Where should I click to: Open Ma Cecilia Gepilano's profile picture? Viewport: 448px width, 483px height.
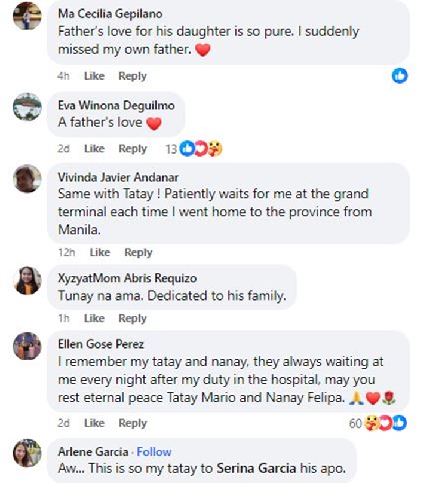pos(27,16)
